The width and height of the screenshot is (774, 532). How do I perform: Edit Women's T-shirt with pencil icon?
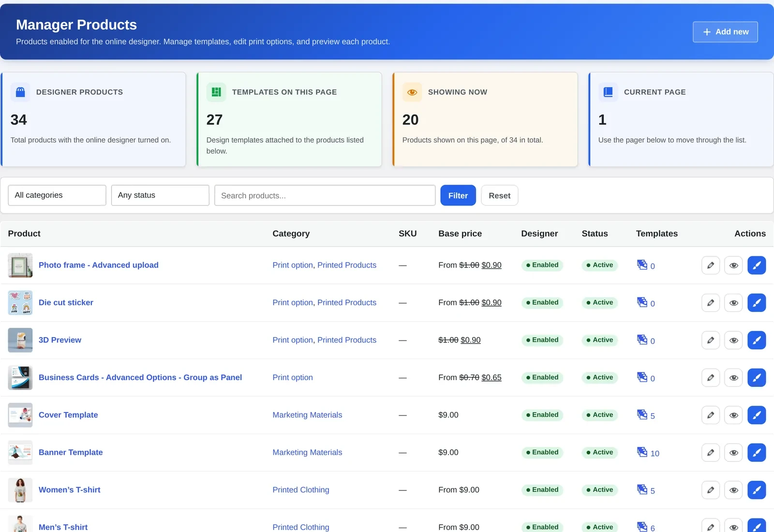(711, 490)
